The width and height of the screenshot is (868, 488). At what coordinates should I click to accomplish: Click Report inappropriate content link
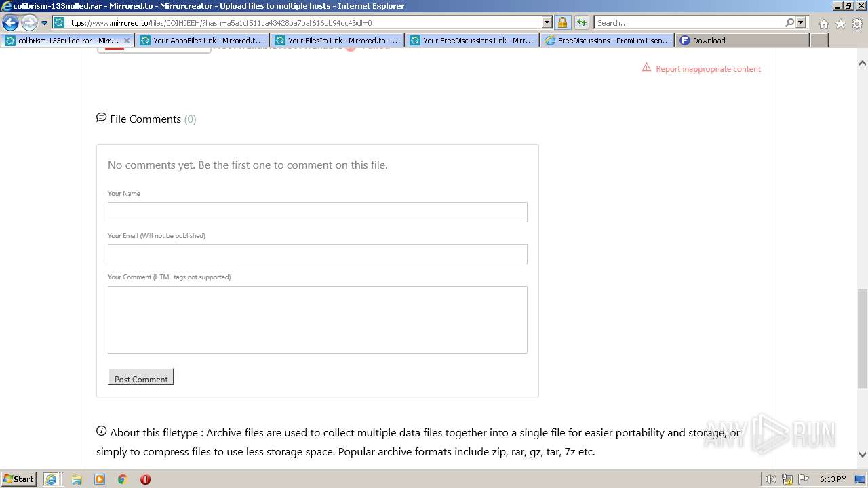(708, 69)
